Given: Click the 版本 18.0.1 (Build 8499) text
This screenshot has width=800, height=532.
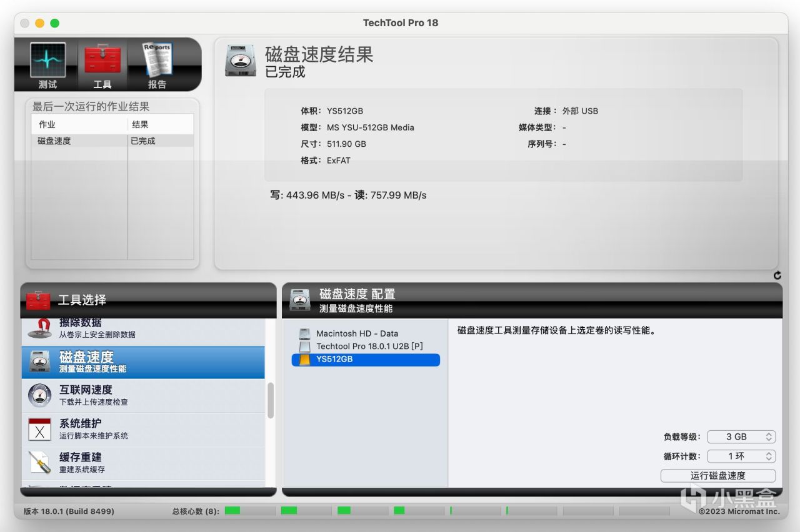Looking at the screenshot, I should 69,511.
